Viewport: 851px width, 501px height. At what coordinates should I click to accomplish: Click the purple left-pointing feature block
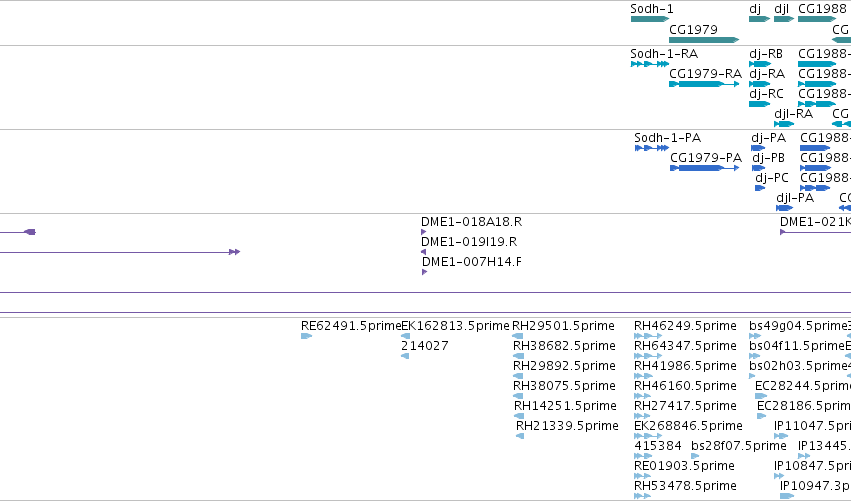coord(30,232)
